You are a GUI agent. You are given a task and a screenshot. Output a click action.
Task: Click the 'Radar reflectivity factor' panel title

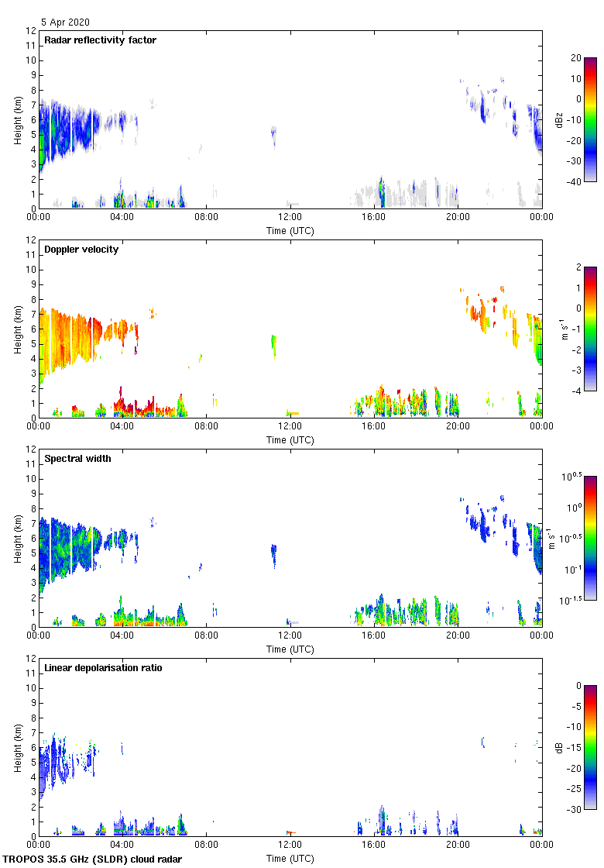(100, 40)
